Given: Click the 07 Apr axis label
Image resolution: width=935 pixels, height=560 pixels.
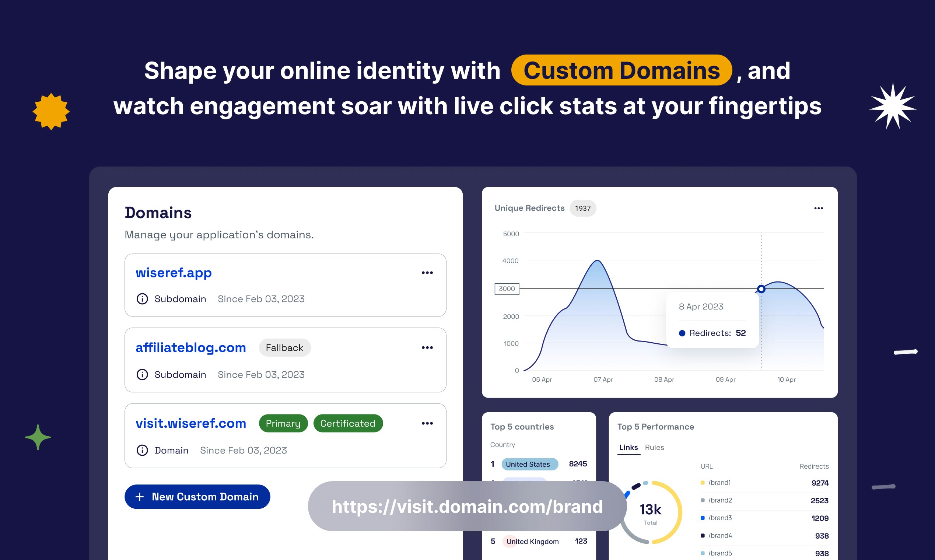Looking at the screenshot, I should tap(603, 379).
